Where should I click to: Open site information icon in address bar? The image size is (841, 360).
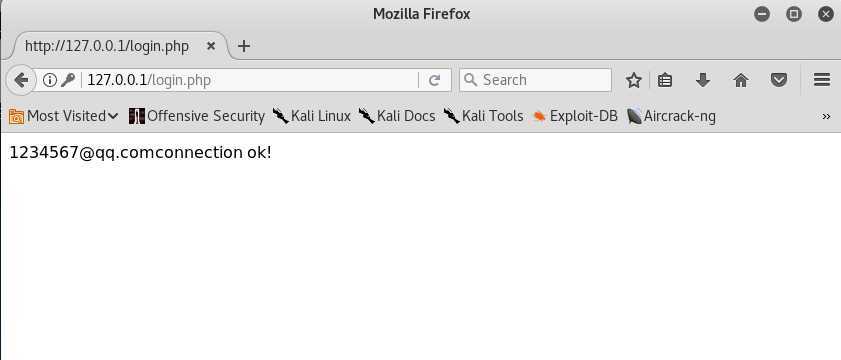(x=50, y=80)
